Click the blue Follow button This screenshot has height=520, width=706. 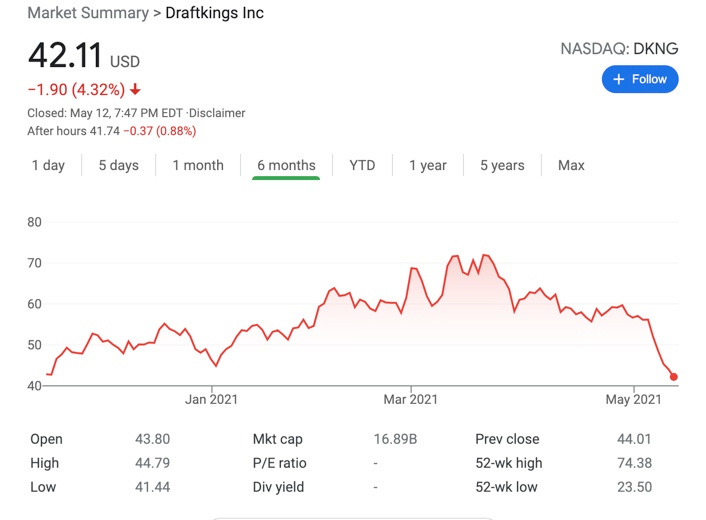click(640, 79)
